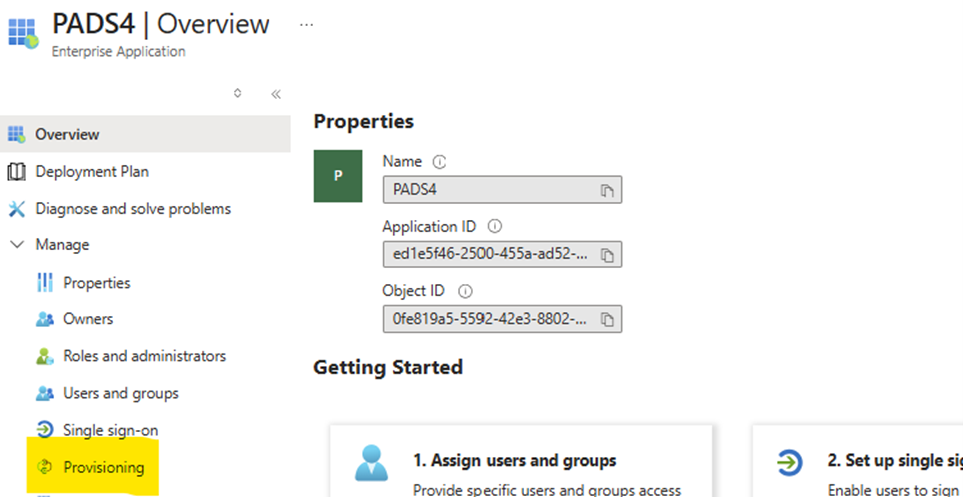963x497 pixels.
Task: Open Set up single sign-on card
Action: (858, 461)
